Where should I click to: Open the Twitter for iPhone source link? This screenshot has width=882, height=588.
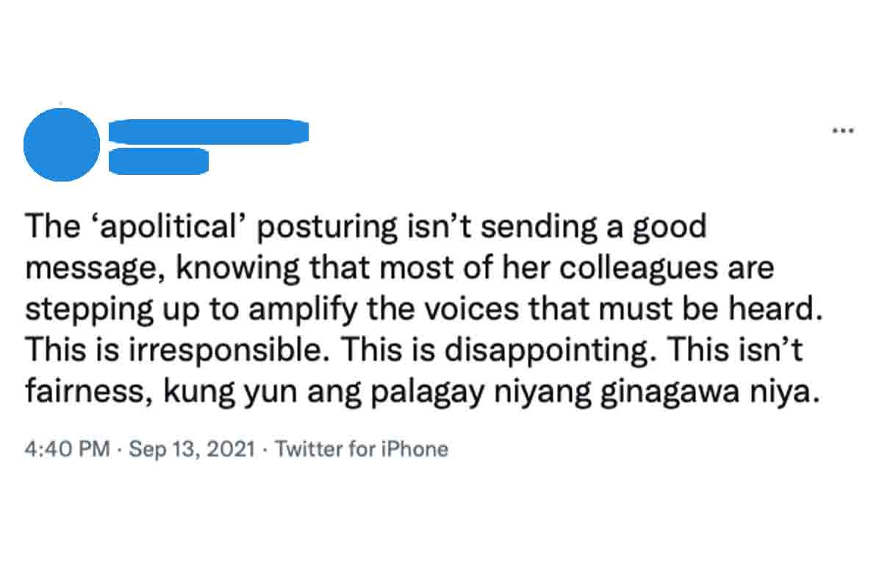[x=362, y=449]
